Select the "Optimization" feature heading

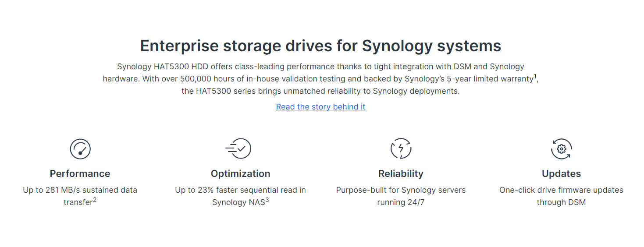click(240, 174)
